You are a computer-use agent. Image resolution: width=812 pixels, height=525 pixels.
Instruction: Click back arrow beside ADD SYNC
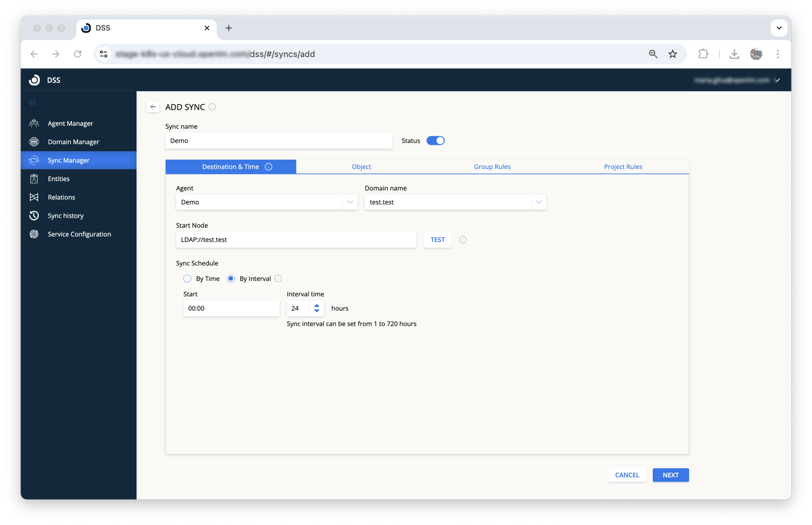pos(152,107)
